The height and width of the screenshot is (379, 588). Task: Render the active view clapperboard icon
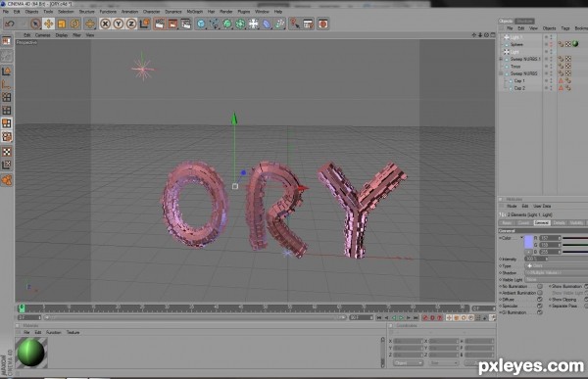(160, 24)
